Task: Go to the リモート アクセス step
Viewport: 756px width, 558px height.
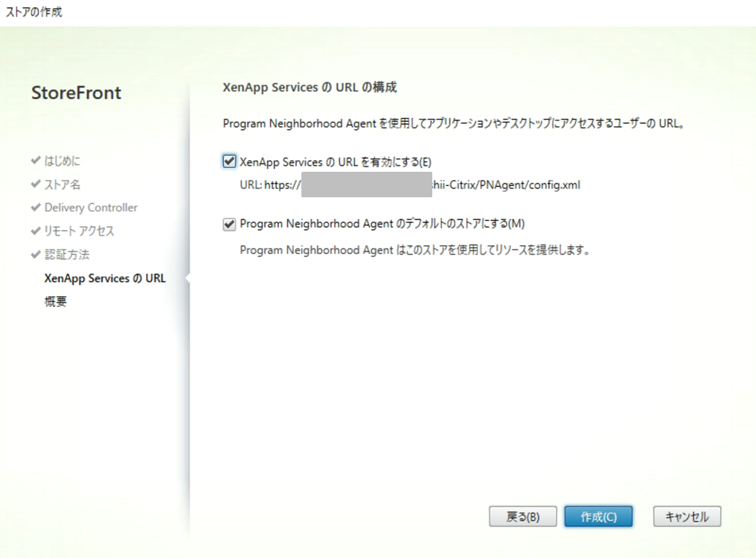Action: pos(79,231)
